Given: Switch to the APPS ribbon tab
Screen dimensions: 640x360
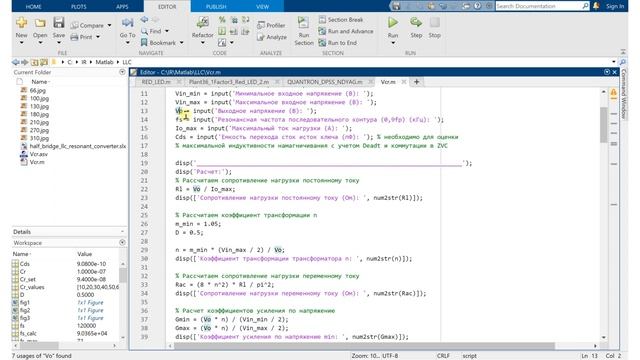Looking at the screenshot, I should click(x=122, y=7).
